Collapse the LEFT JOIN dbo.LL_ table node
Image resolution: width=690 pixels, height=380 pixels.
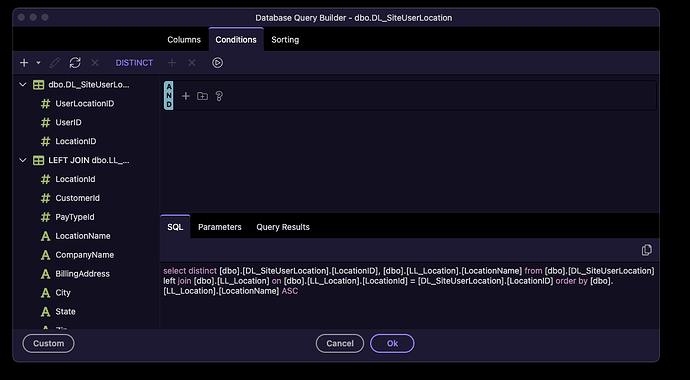(23, 161)
